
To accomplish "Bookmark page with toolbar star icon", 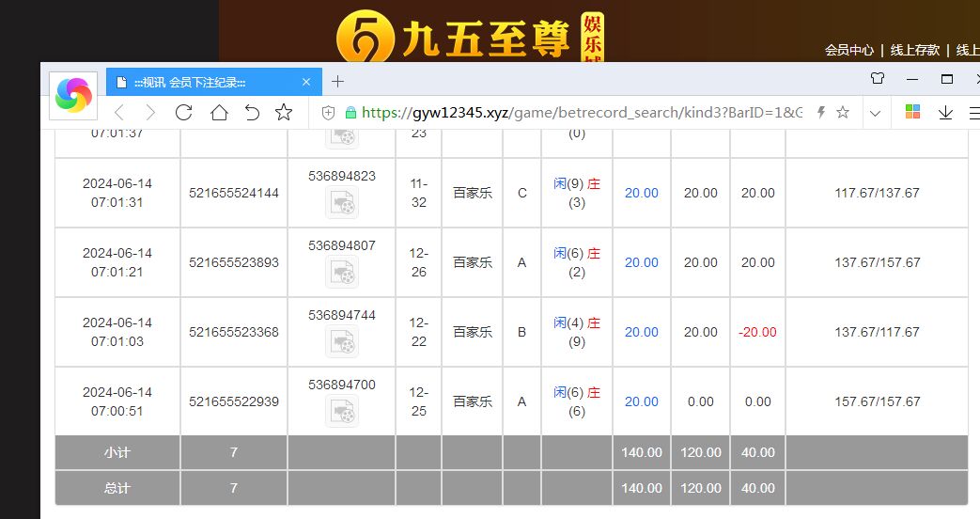I will [284, 113].
